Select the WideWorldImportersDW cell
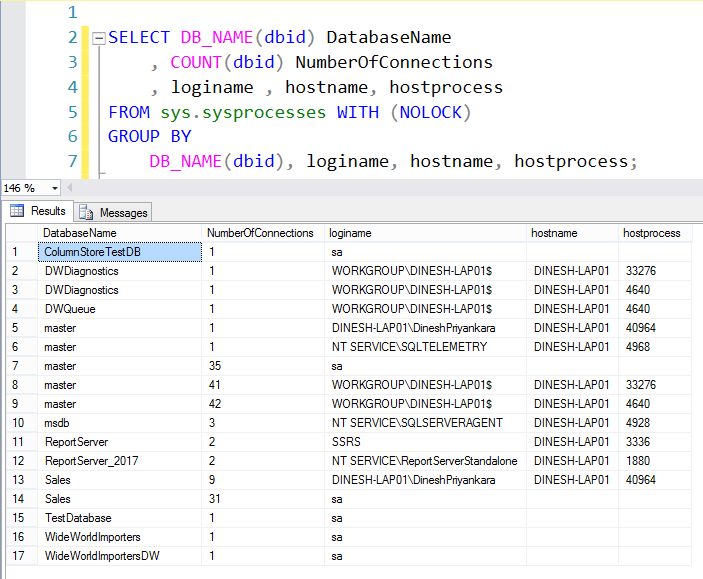Screen dimensions: 703x579 (120, 556)
